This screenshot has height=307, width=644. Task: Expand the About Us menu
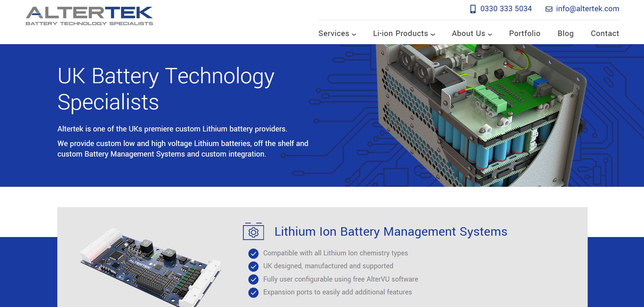(472, 34)
